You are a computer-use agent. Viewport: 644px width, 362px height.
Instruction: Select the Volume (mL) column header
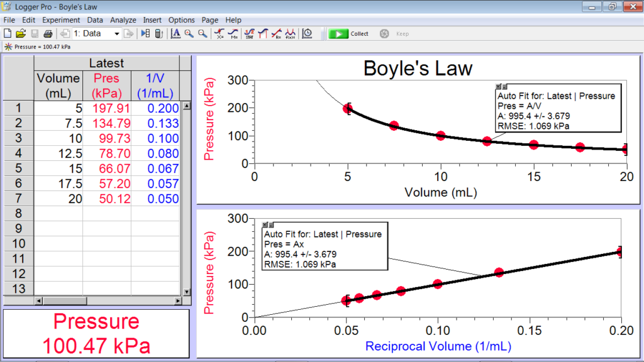tap(58, 85)
